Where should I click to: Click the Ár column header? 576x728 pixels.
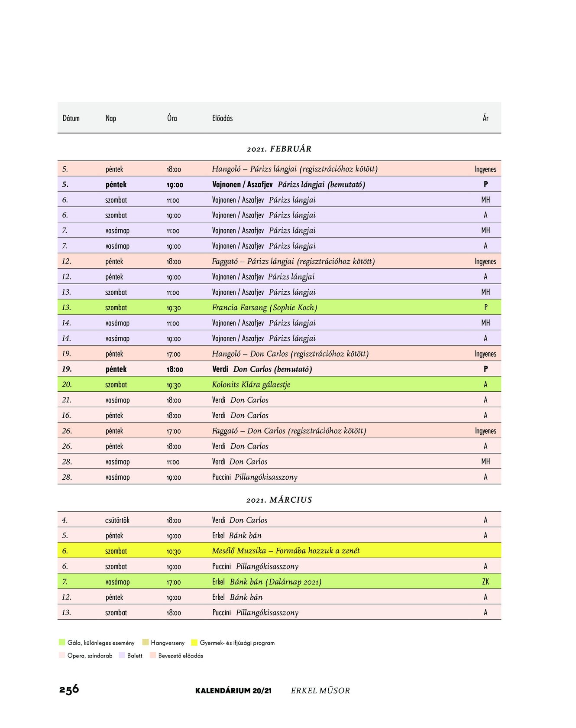click(485, 118)
